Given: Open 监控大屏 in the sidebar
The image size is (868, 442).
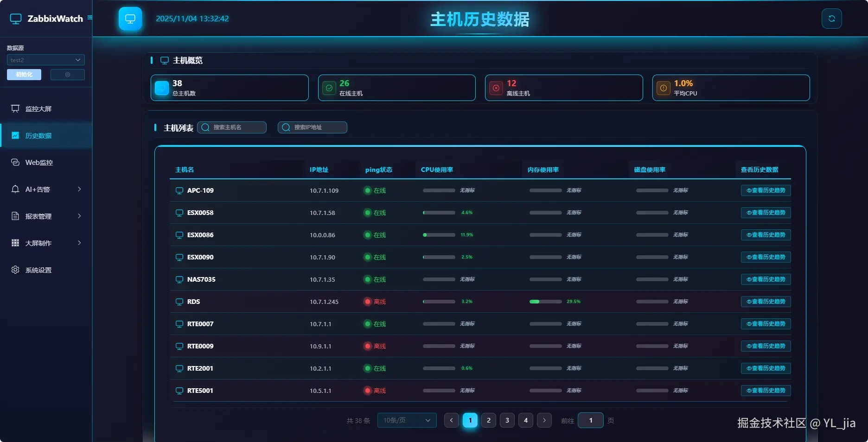Looking at the screenshot, I should coord(46,109).
